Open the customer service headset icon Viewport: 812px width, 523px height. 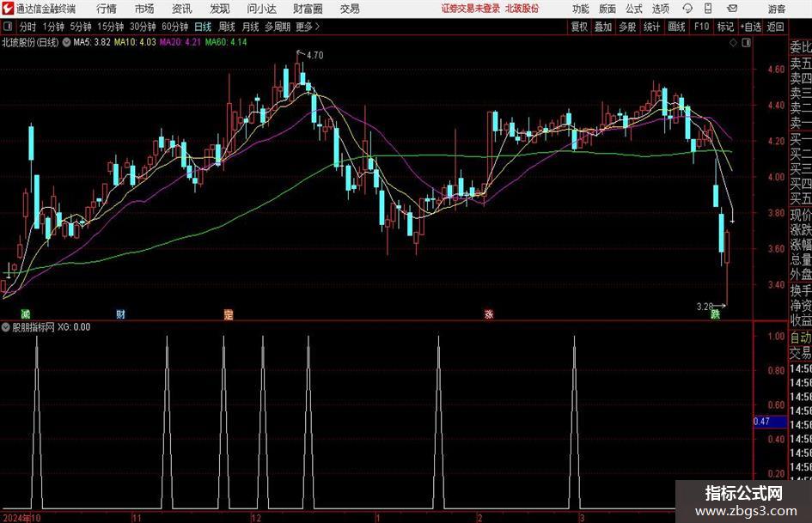[687, 9]
